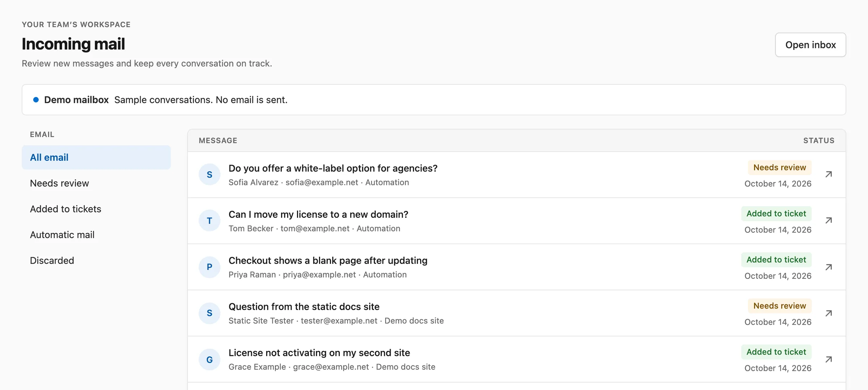Open "License not activating on my second site"
The width and height of the screenshot is (868, 390).
tap(319, 353)
